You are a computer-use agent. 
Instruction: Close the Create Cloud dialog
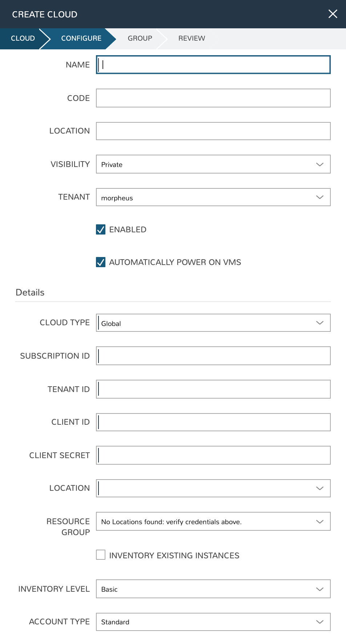click(x=333, y=14)
